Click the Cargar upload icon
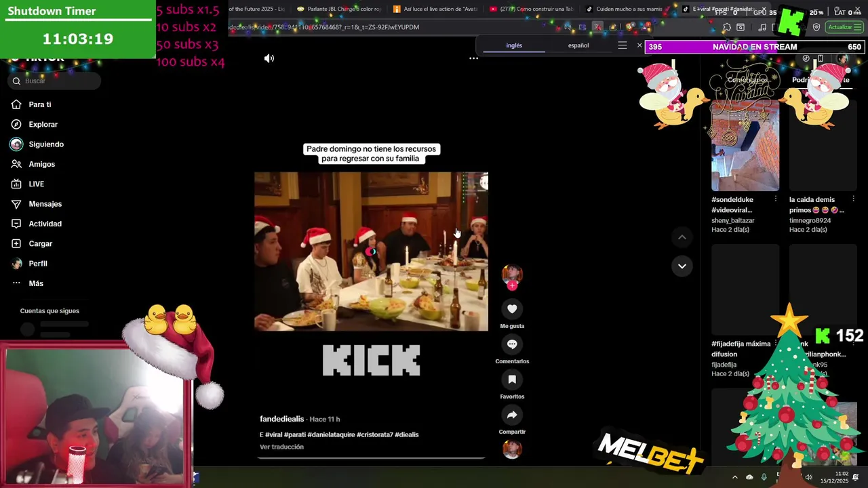Screen dimensions: 868x488 point(16,243)
